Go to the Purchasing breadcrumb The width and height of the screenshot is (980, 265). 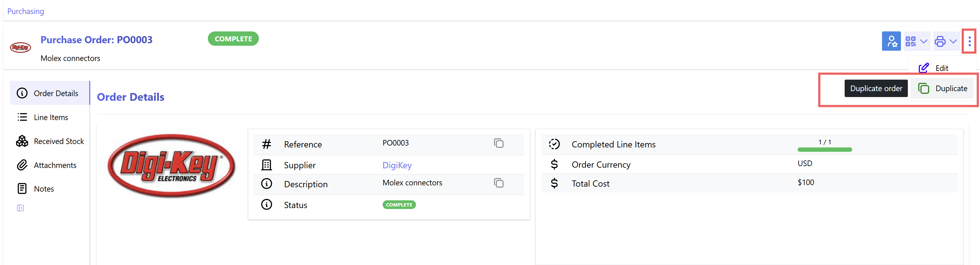click(x=26, y=12)
